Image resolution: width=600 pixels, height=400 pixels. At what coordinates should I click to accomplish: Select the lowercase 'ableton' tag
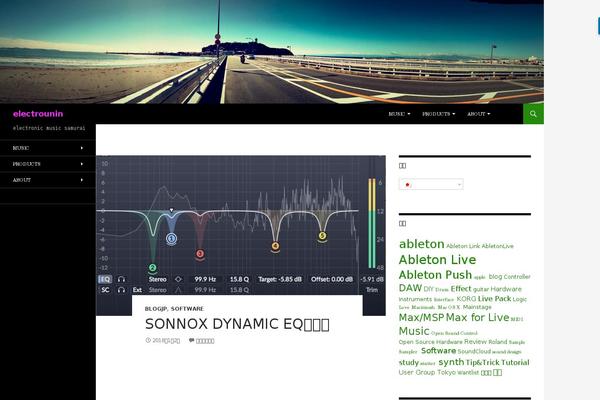point(421,244)
